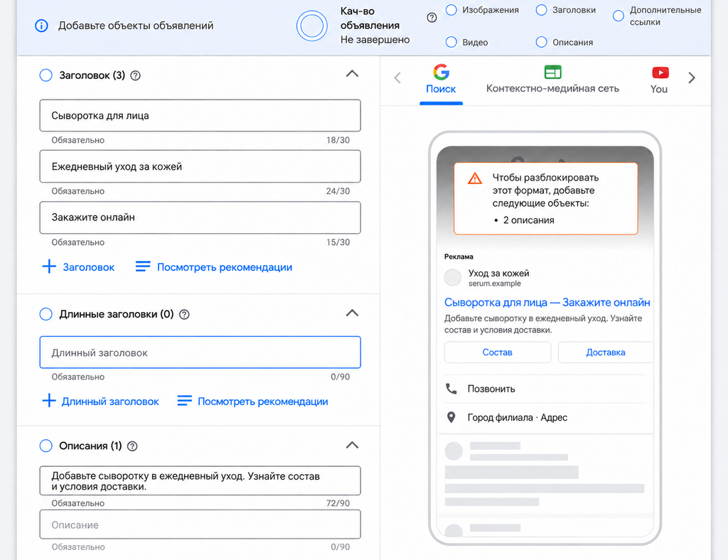The image size is (728, 560).
Task: Collapse the Заголовок (3) section
Action: 353,74
